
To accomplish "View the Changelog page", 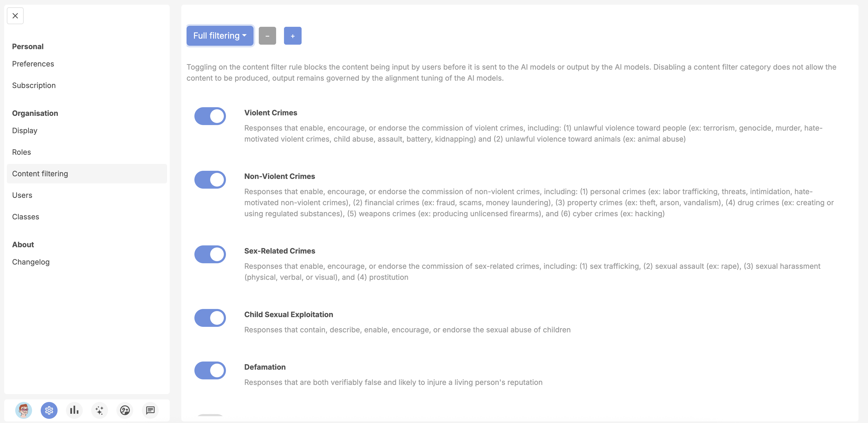I will tap(31, 262).
